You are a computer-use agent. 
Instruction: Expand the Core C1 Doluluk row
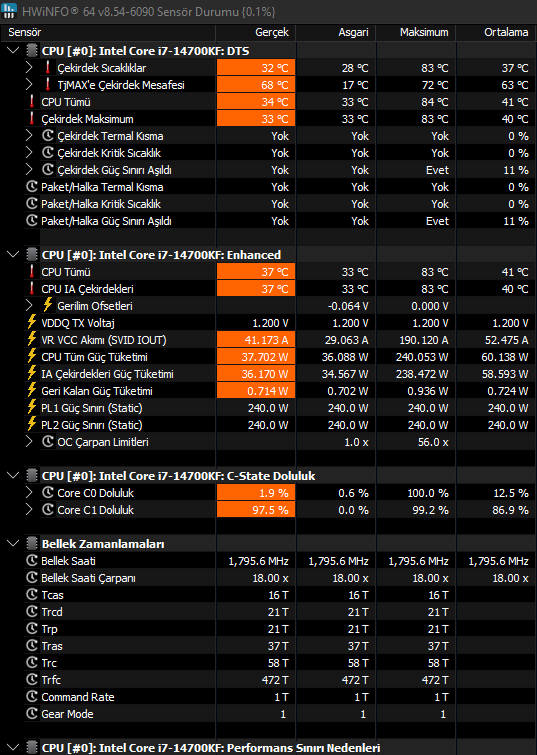pyautogui.click(x=29, y=510)
